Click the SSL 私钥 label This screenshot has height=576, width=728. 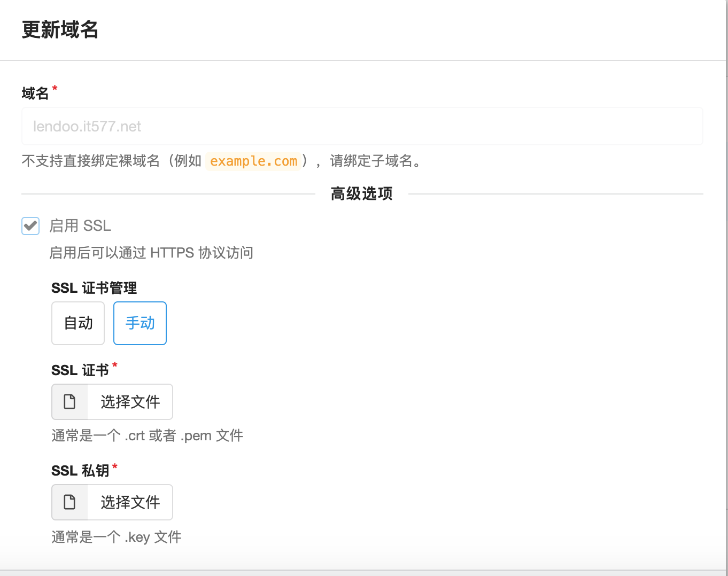80,471
